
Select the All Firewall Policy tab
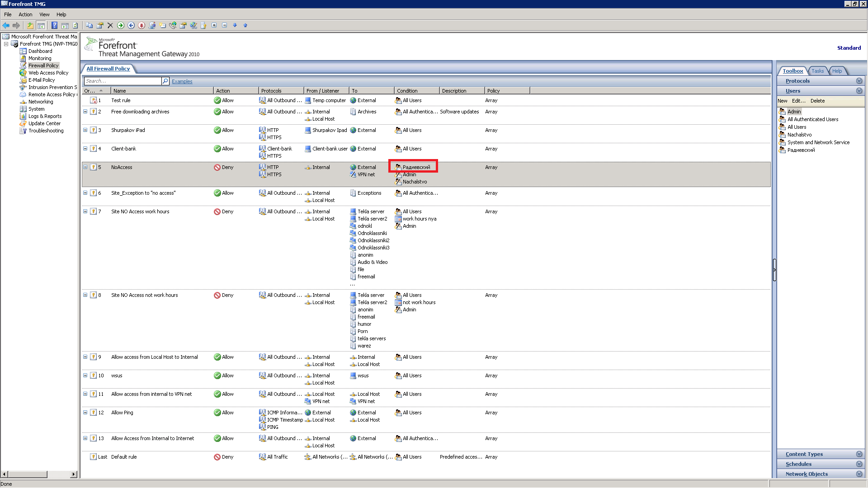click(108, 69)
